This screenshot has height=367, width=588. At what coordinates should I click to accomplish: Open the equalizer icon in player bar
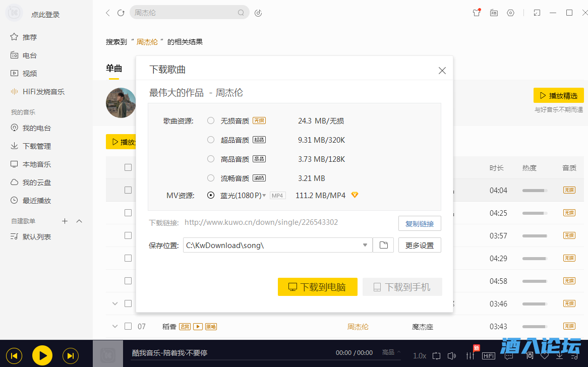(471, 356)
